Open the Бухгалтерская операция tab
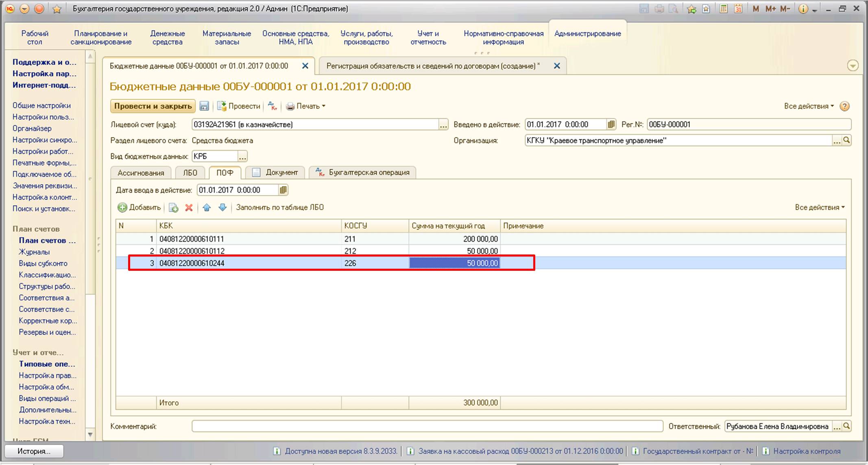The height and width of the screenshot is (465, 868). coord(363,173)
